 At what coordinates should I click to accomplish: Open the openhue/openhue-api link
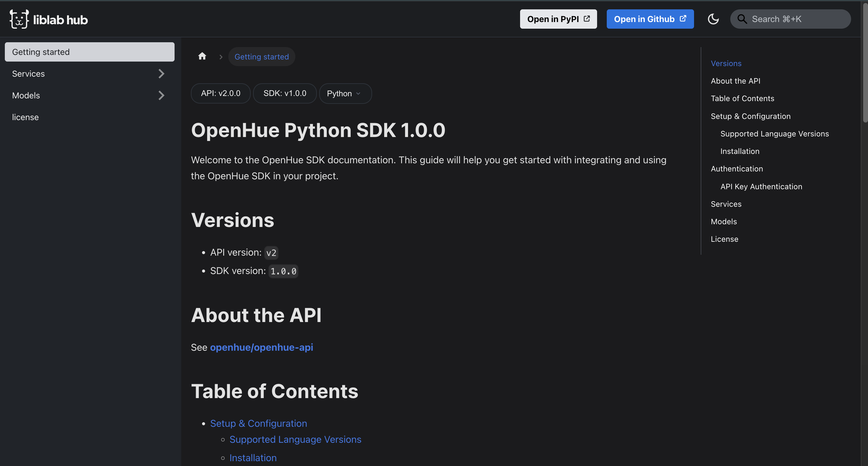tap(262, 347)
